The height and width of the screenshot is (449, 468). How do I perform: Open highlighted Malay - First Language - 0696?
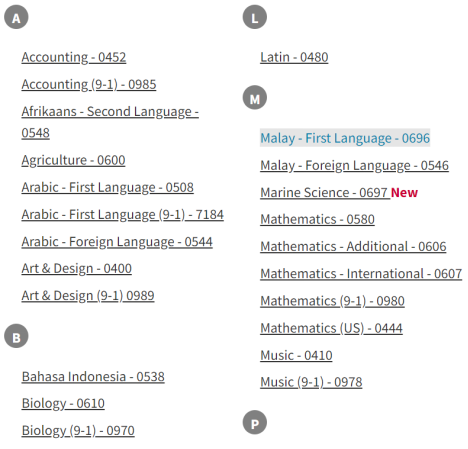(345, 138)
